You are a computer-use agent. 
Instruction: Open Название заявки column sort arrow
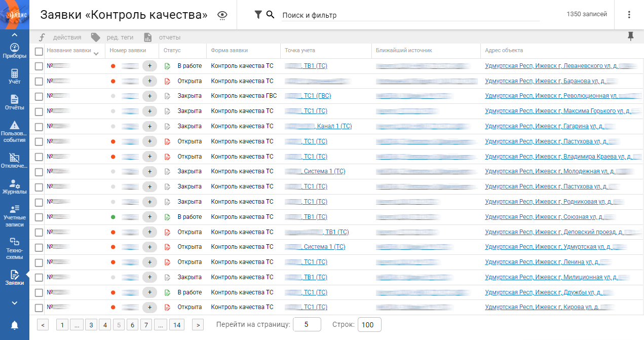pos(96,54)
